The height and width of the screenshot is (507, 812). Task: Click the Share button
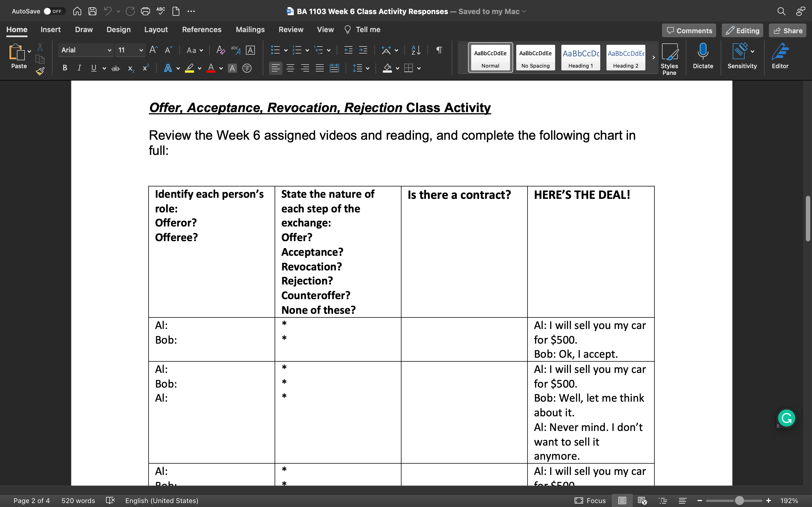point(788,30)
